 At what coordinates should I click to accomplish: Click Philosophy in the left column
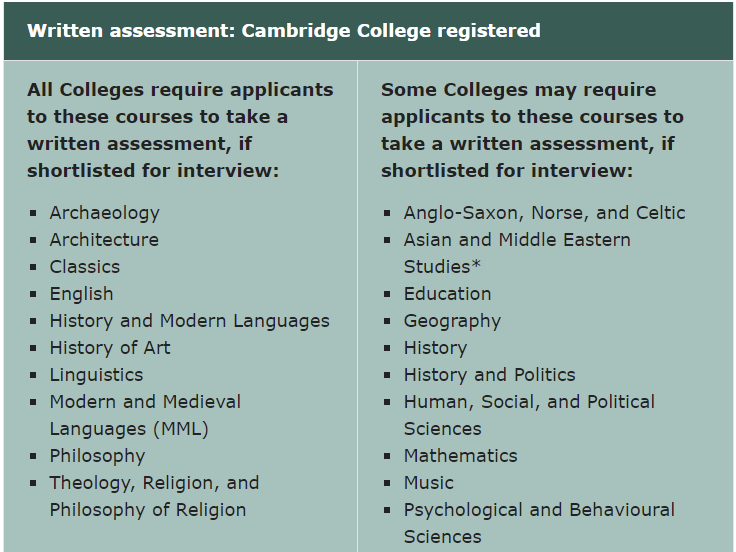[98, 456]
